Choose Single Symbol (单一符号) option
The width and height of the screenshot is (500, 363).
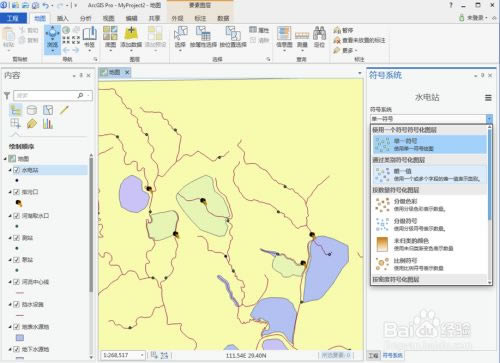coord(430,144)
